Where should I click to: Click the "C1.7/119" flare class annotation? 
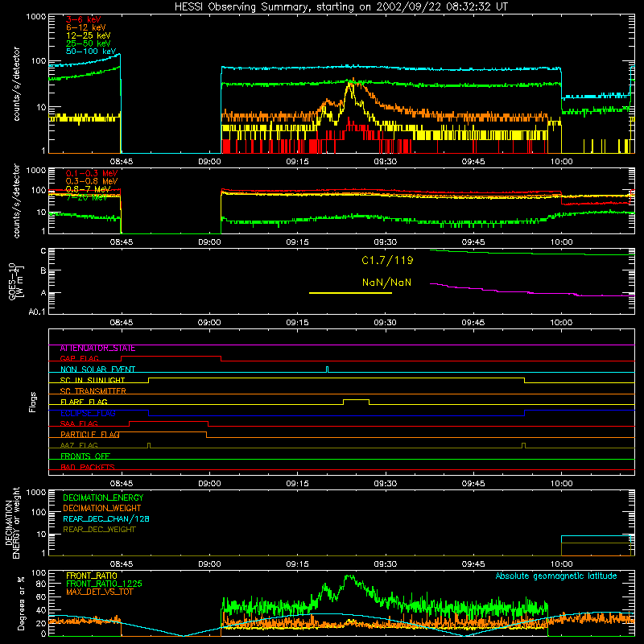(x=387, y=260)
